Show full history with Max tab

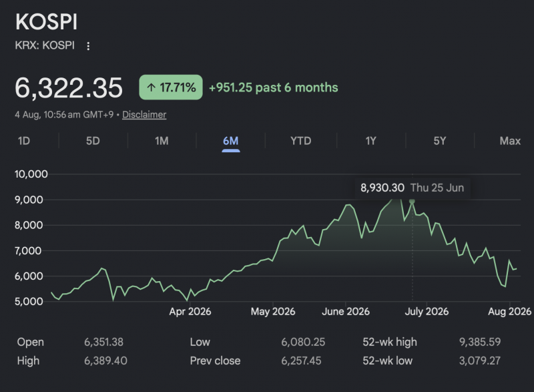coord(510,141)
